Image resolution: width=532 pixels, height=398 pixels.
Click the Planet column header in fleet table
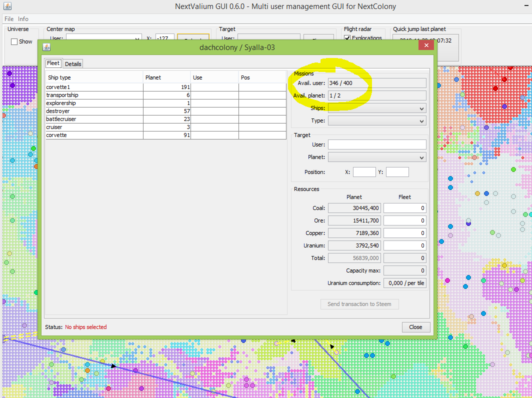pos(166,77)
